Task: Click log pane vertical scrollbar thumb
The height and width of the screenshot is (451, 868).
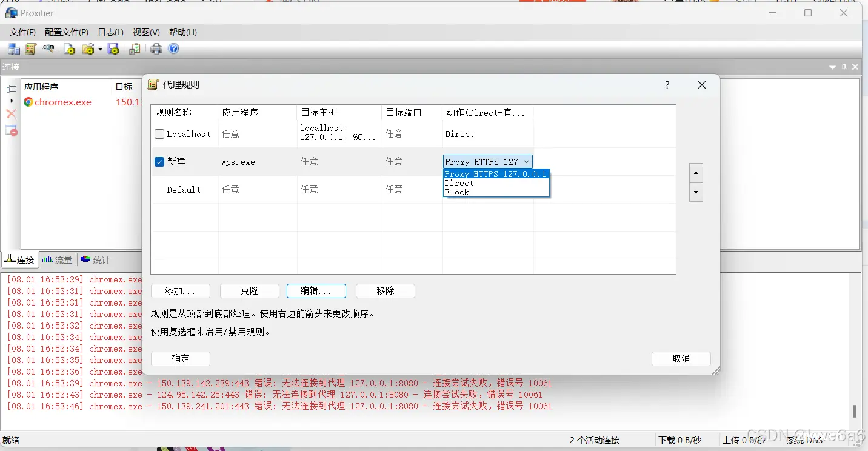Action: [x=855, y=411]
